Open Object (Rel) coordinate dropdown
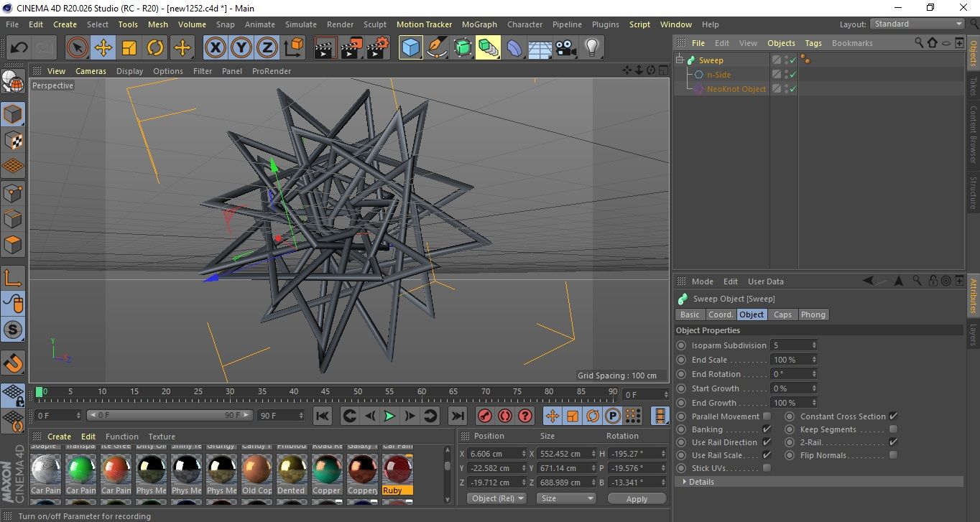The width and height of the screenshot is (980, 522). (496, 498)
